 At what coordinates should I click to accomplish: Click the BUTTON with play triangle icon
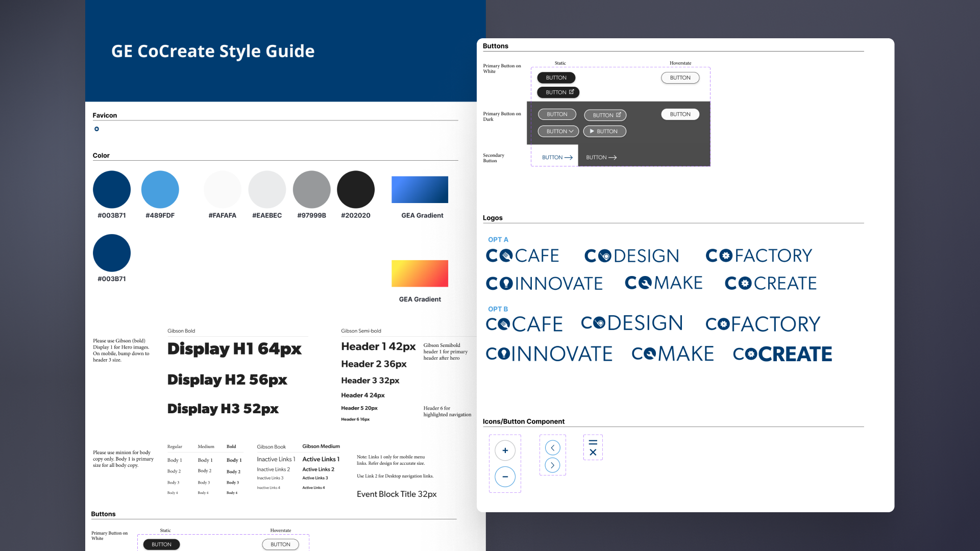click(x=605, y=131)
